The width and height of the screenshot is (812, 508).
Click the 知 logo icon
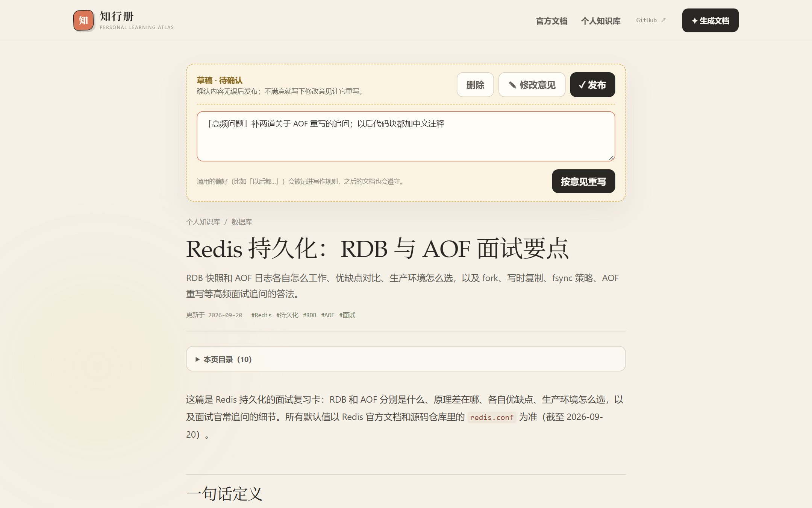pos(83,20)
